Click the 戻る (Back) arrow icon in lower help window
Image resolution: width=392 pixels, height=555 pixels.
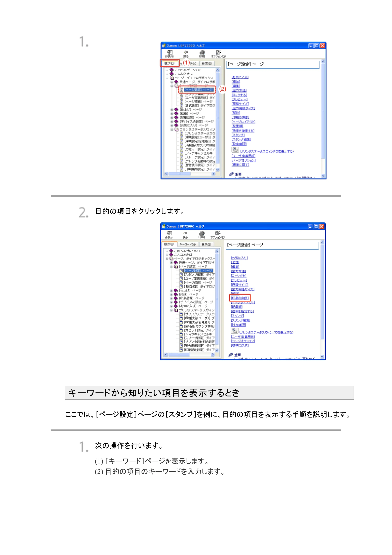[x=185, y=233]
